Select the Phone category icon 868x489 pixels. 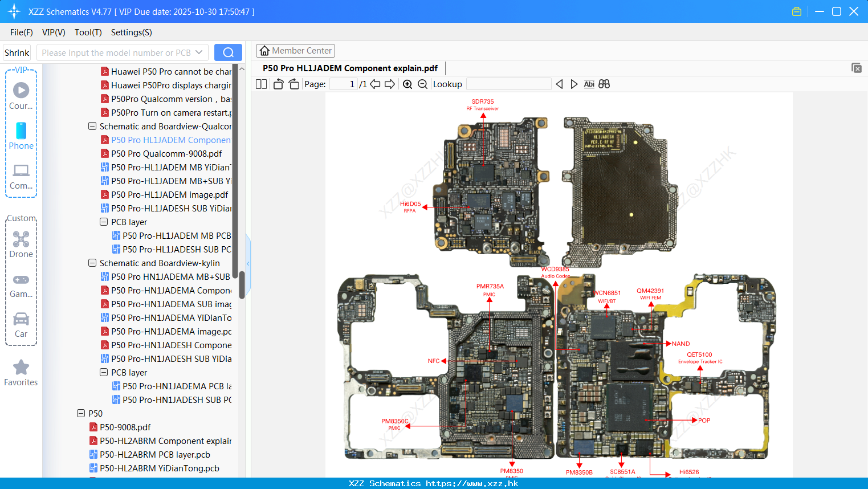point(21,136)
